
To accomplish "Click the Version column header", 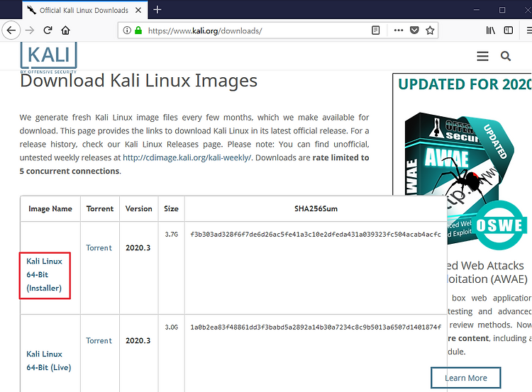I will click(x=139, y=209).
